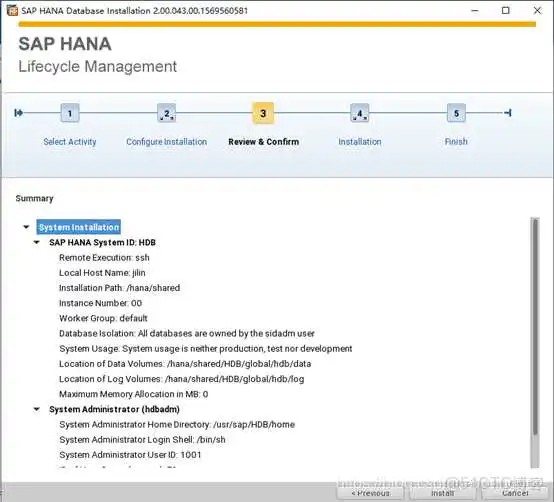
Task: Click the step 4 Installation icon
Action: tap(360, 113)
